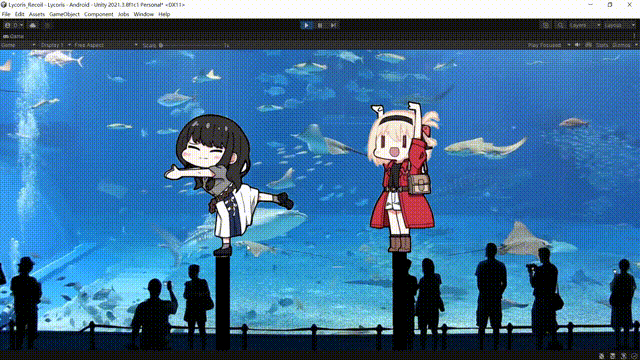Open the Game view mode dropdown

coord(18,45)
